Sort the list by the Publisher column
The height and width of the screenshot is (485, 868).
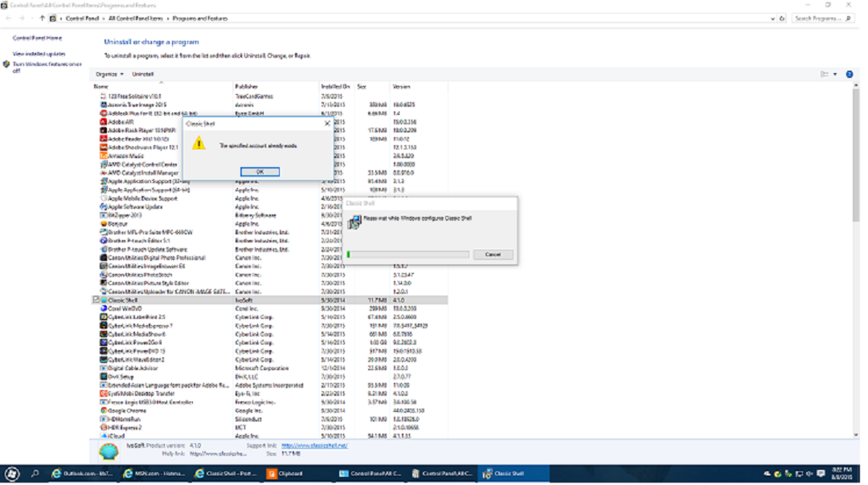click(x=276, y=87)
